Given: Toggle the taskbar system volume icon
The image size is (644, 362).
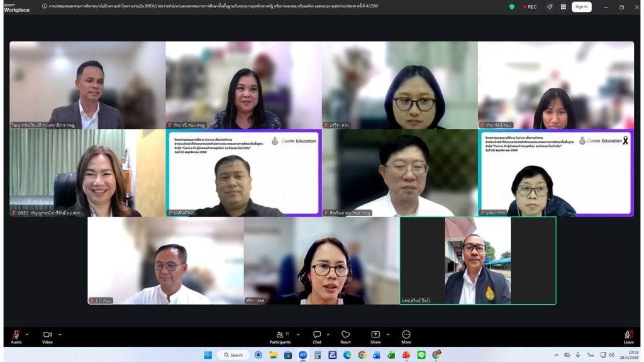Looking at the screenshot, I should pos(611,355).
